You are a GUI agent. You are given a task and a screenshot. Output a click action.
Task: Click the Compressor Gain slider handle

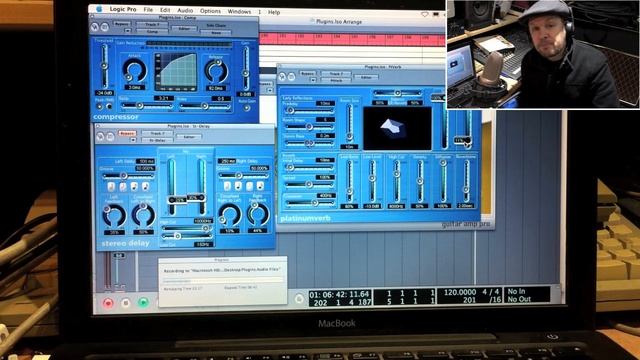[245, 73]
